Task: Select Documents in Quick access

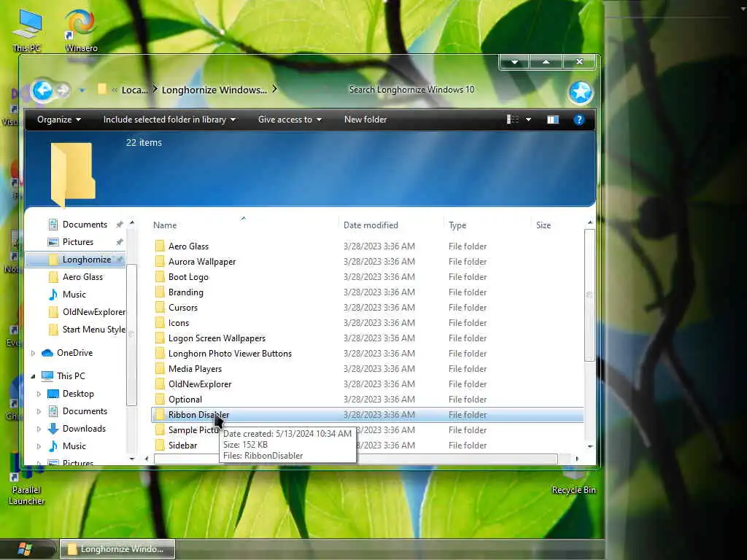Action: (85, 225)
